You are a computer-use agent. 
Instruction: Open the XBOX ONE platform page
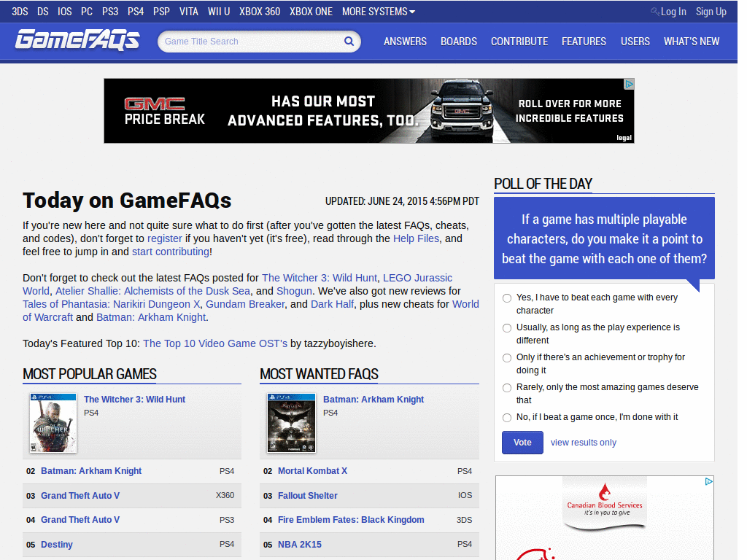311,12
